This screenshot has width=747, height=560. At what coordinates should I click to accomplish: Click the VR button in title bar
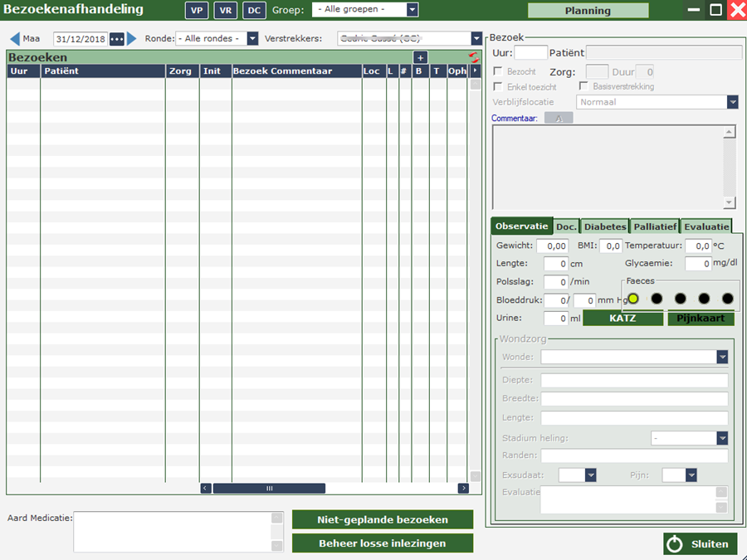click(x=225, y=11)
